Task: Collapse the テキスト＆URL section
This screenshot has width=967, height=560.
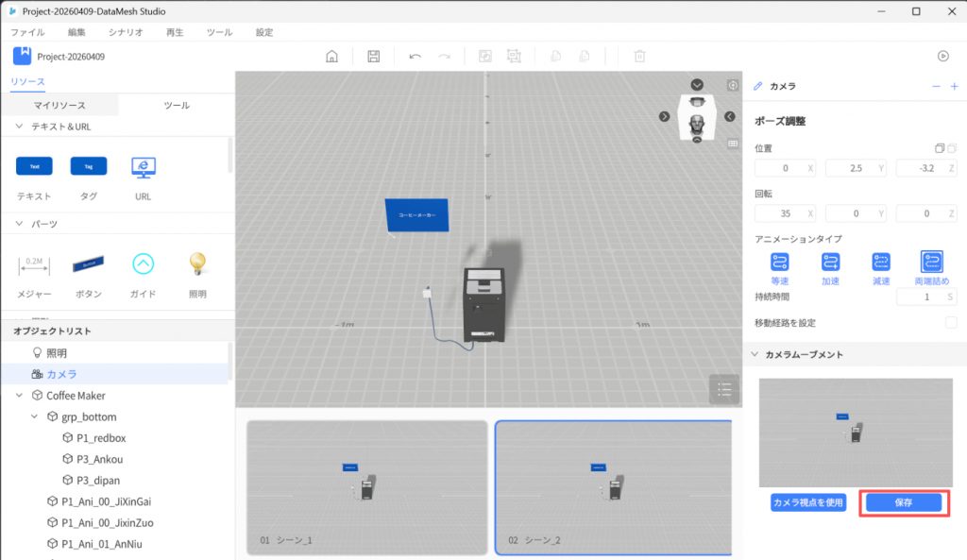Action: [20, 127]
